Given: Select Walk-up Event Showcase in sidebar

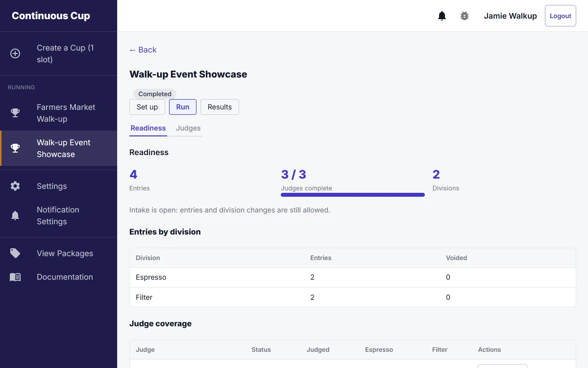Looking at the screenshot, I should pos(58,148).
